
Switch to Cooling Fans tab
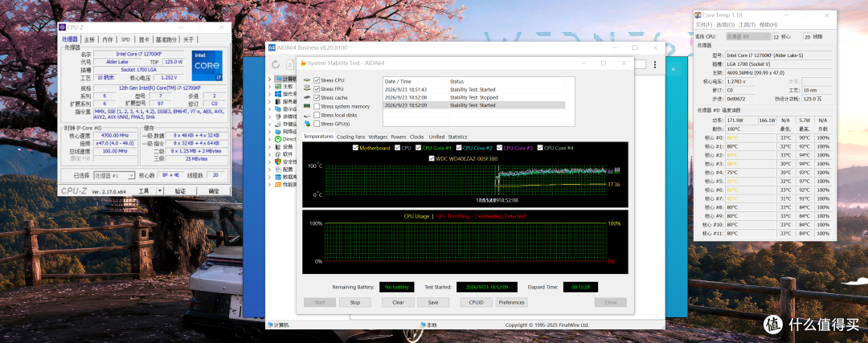tap(351, 137)
